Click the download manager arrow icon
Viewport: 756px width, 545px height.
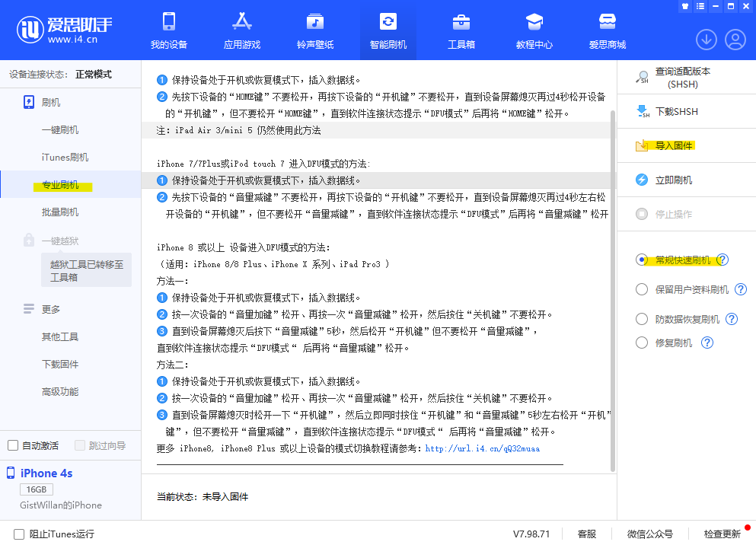pyautogui.click(x=706, y=40)
